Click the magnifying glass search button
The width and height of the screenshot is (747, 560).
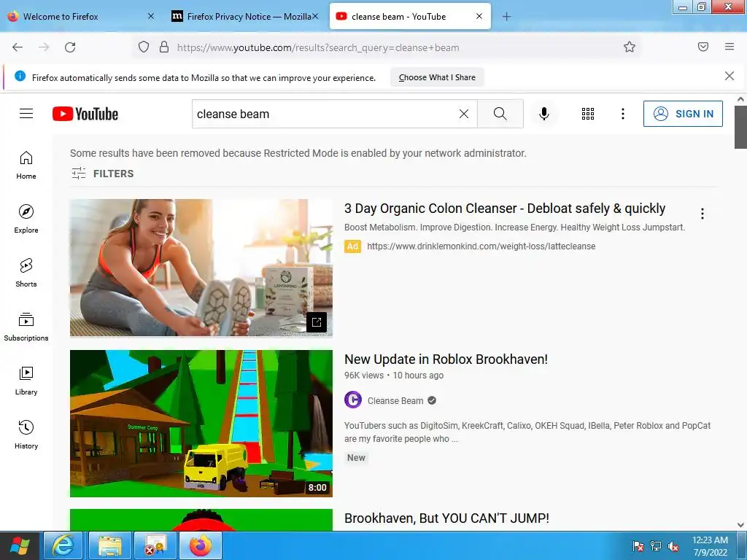point(500,114)
